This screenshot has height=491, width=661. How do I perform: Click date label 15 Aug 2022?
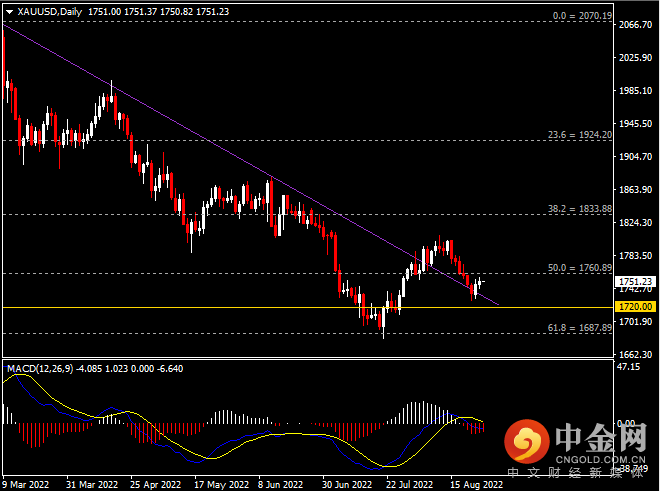point(476,485)
